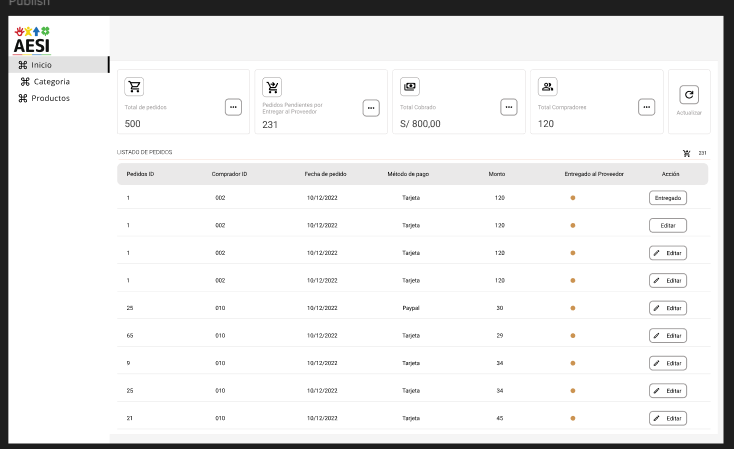Image resolution: width=734 pixels, height=449 pixels.
Task: Click pencil icon in order 9 row
Action: (656, 363)
